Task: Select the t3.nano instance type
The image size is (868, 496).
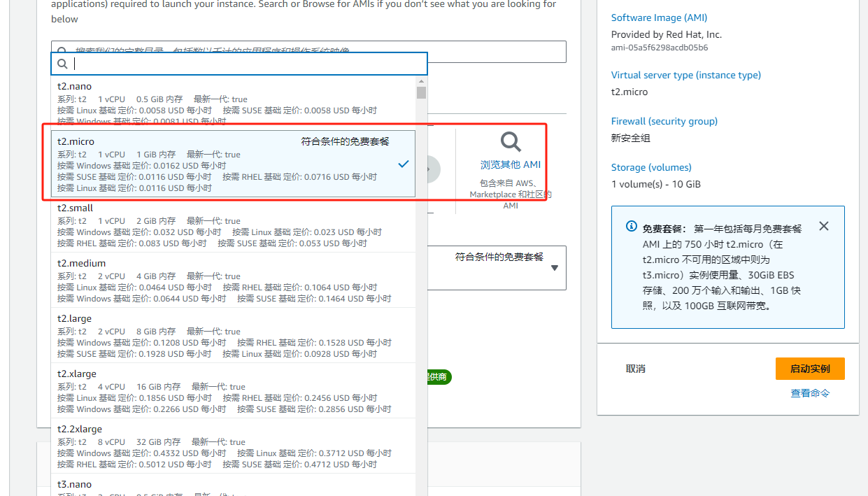Action: (x=233, y=486)
